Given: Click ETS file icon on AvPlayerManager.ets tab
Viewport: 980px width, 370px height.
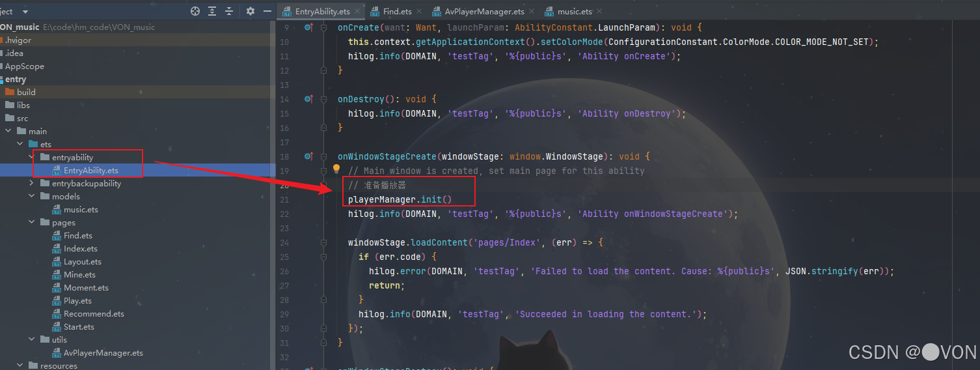Looking at the screenshot, I should pos(436,12).
